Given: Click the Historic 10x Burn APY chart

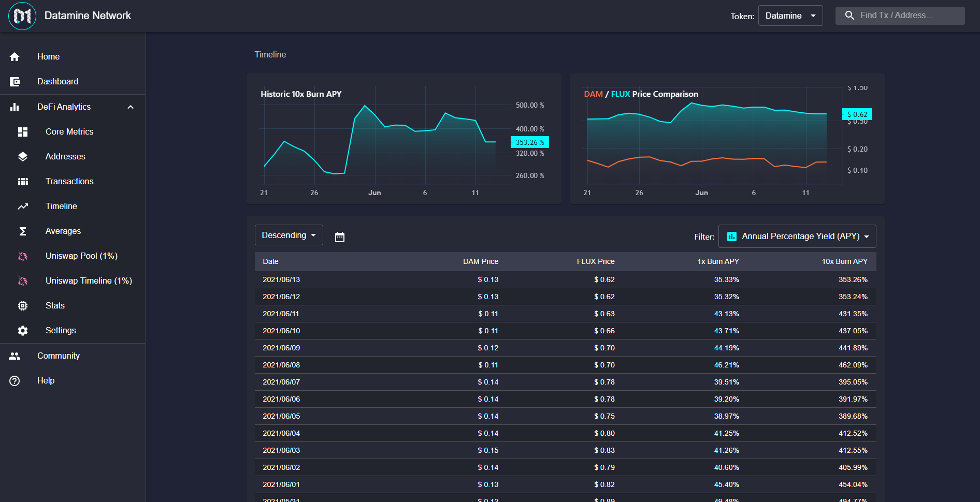Looking at the screenshot, I should [x=404, y=139].
